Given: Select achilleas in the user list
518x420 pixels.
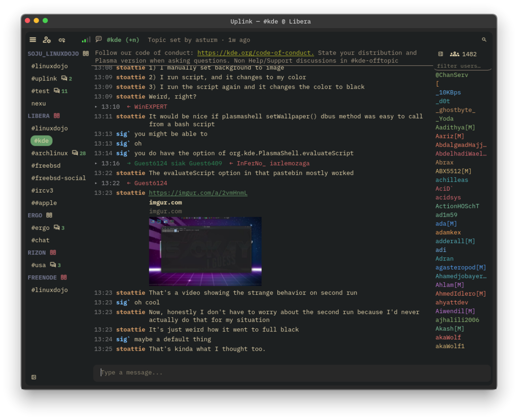Looking at the screenshot, I should click(x=452, y=180).
